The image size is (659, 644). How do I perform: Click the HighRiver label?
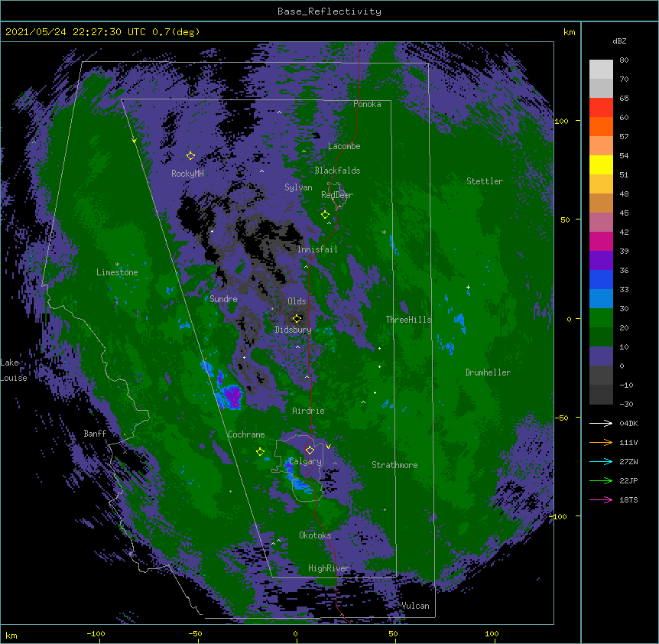pos(328,568)
